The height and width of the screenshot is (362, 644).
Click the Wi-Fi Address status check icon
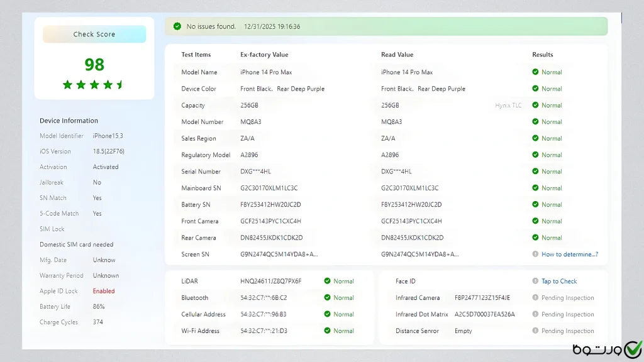(x=327, y=331)
